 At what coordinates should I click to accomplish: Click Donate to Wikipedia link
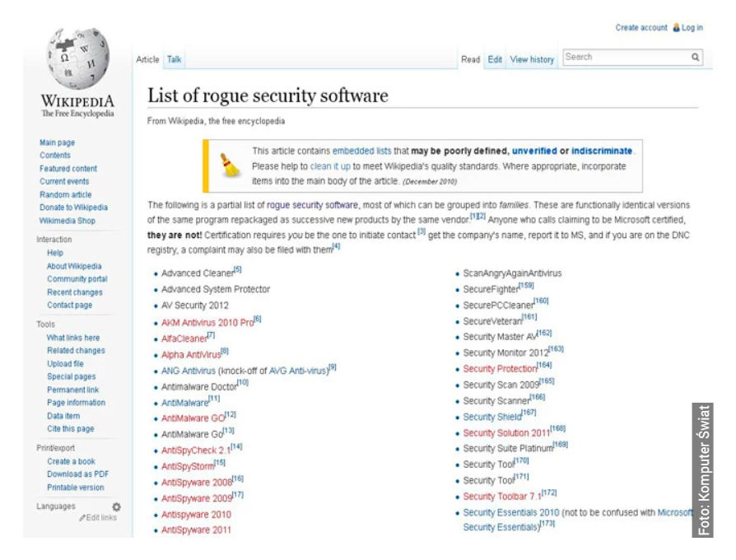click(x=74, y=208)
